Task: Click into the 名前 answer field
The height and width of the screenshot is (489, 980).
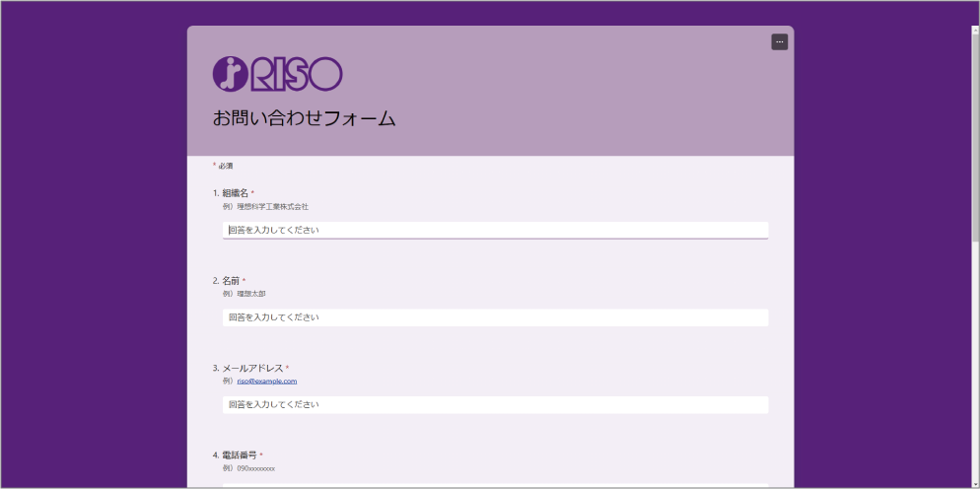Action: (x=495, y=317)
